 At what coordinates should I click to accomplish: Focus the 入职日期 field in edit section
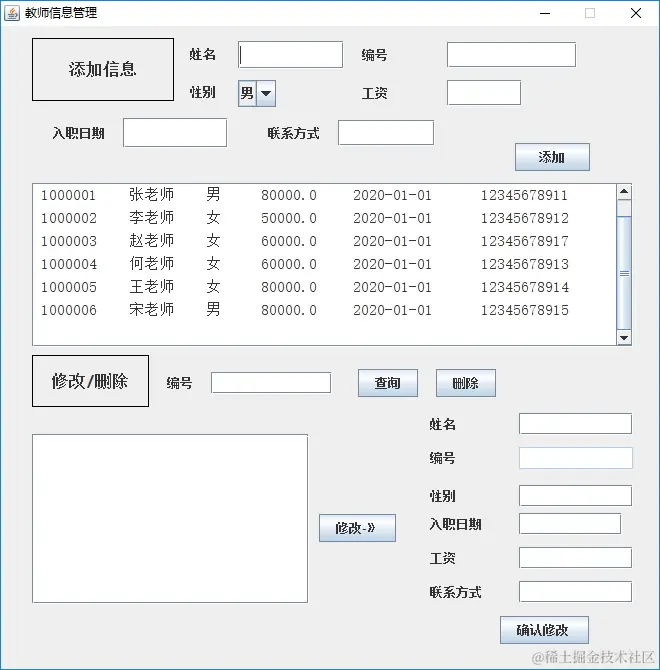pyautogui.click(x=570, y=523)
